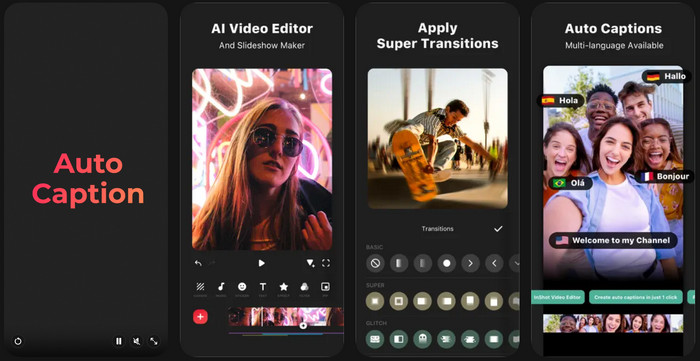
Task: Click the keyframe triangle icon beside fullscreen
Action: click(310, 263)
